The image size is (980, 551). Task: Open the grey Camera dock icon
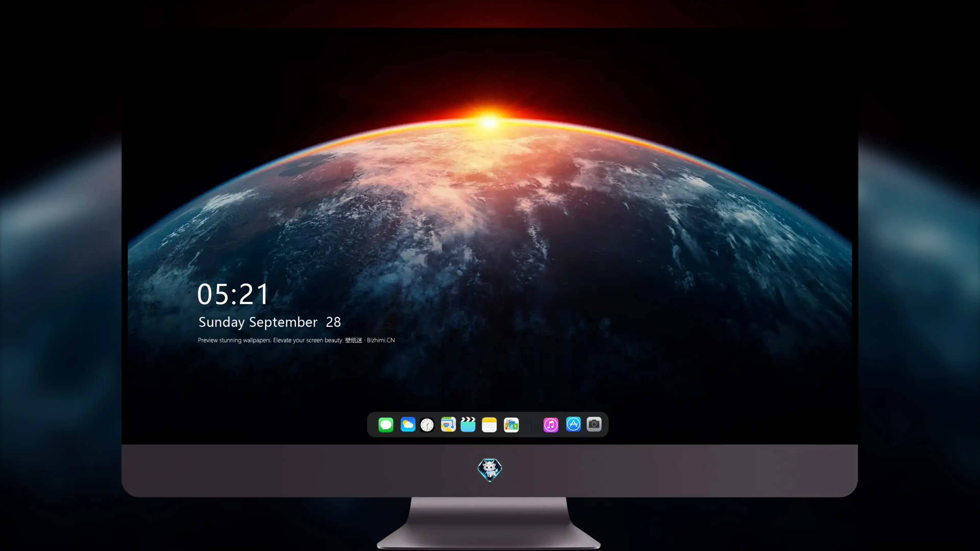[x=594, y=424]
